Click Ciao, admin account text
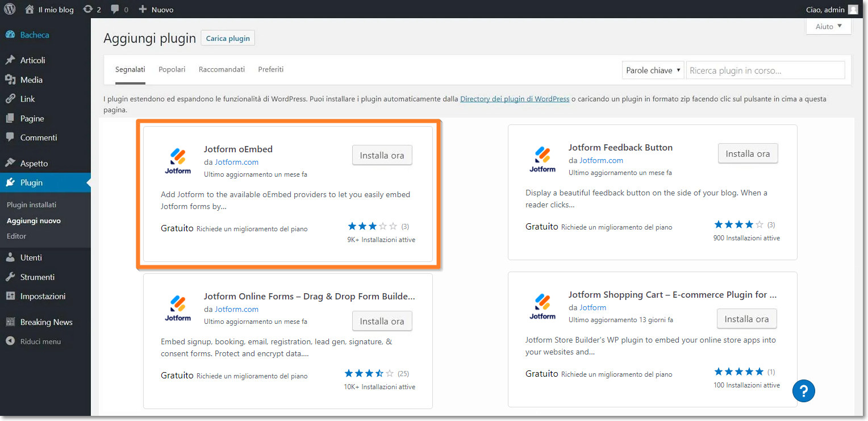This screenshot has height=421, width=868. [825, 10]
